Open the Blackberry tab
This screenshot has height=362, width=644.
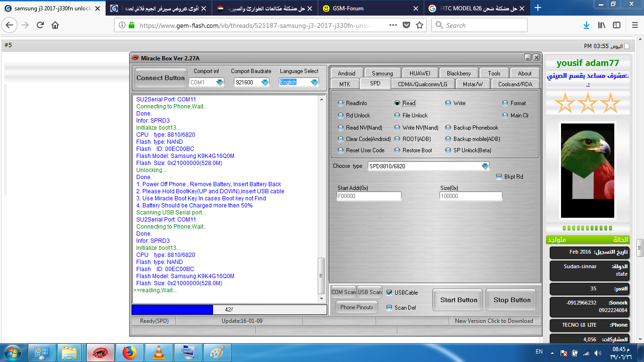[459, 73]
